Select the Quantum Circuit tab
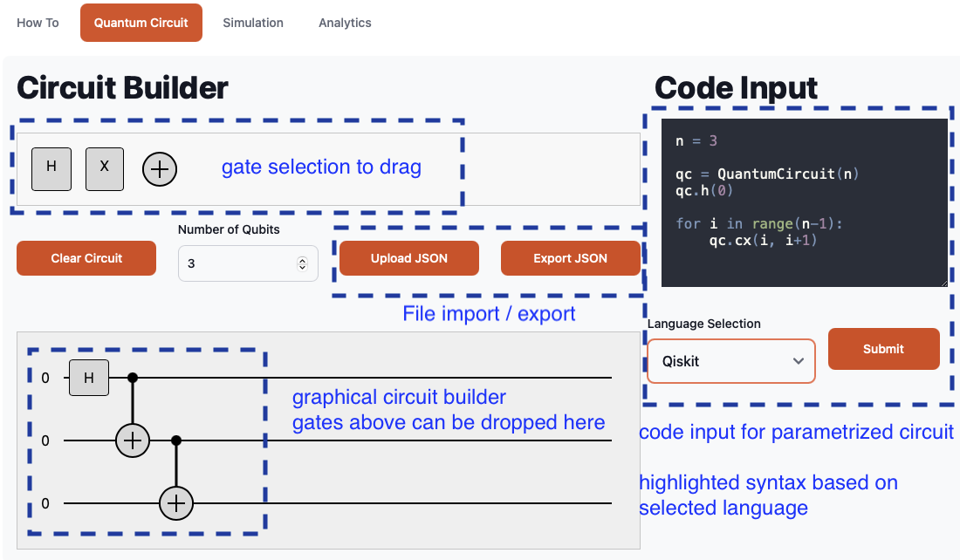The height and width of the screenshot is (560, 960). click(141, 23)
